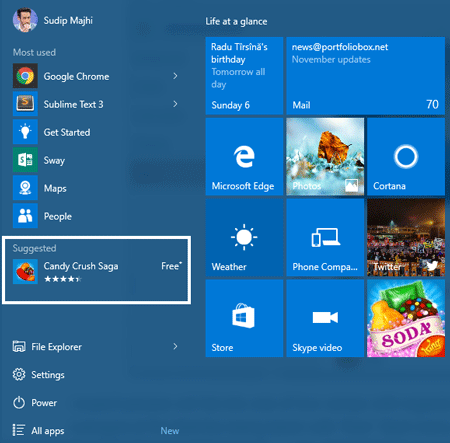Screen dimensions: 450x443
Task: Open the Cortana tile
Action: 406,157
